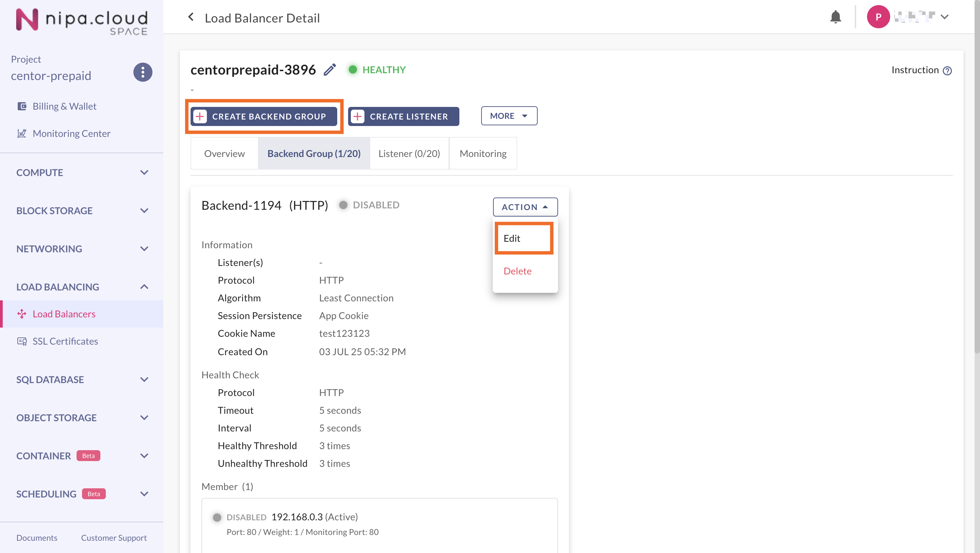Viewport: 980px width, 553px height.
Task: Click the pencil icon to rename centorprepaid-3896
Action: point(330,70)
